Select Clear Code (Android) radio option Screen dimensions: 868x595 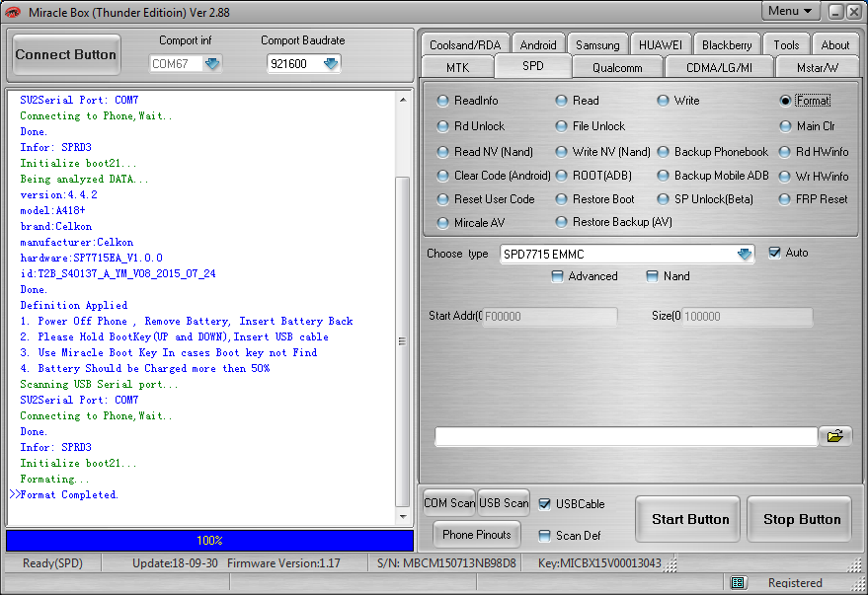(x=494, y=176)
